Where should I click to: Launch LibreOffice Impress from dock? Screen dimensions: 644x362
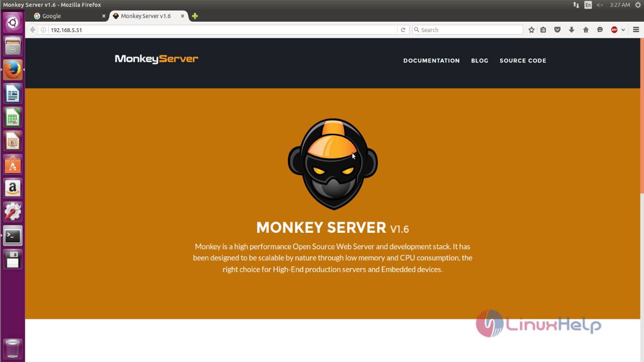click(13, 141)
